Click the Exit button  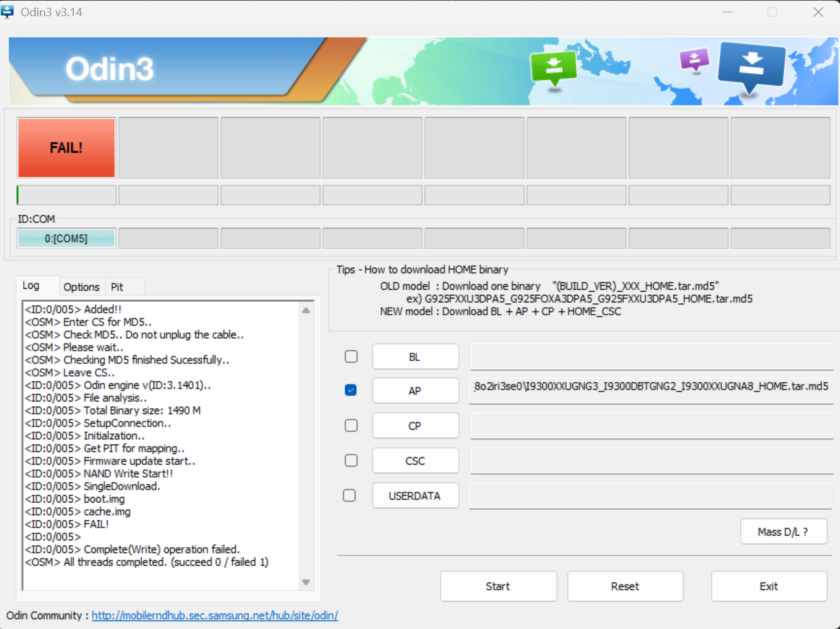pyautogui.click(x=769, y=586)
